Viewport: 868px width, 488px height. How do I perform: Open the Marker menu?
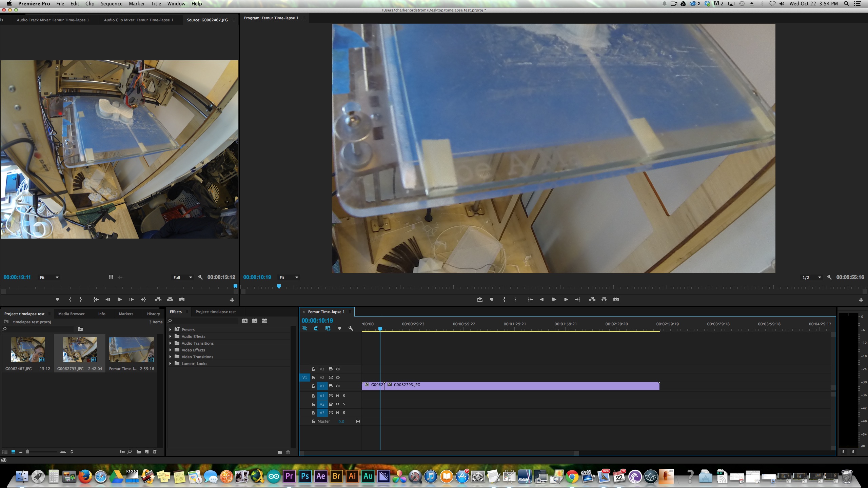pos(137,4)
